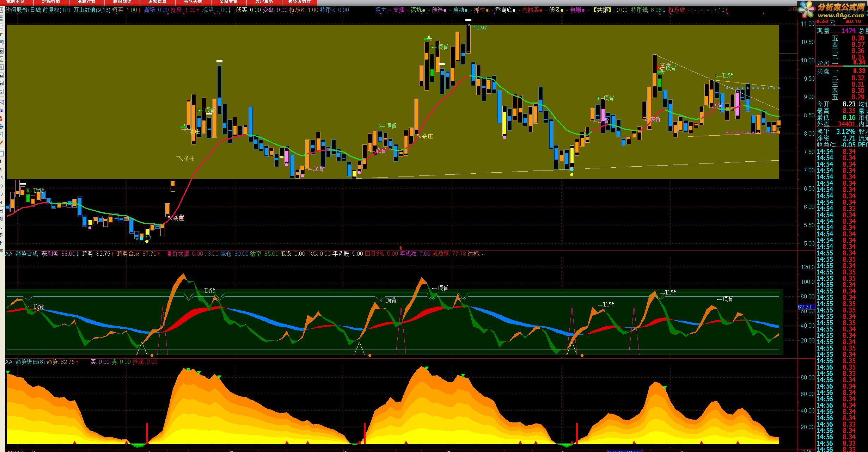868x452 pixels.
Task: Click the 最低 value 8.16
Action: tap(849, 118)
